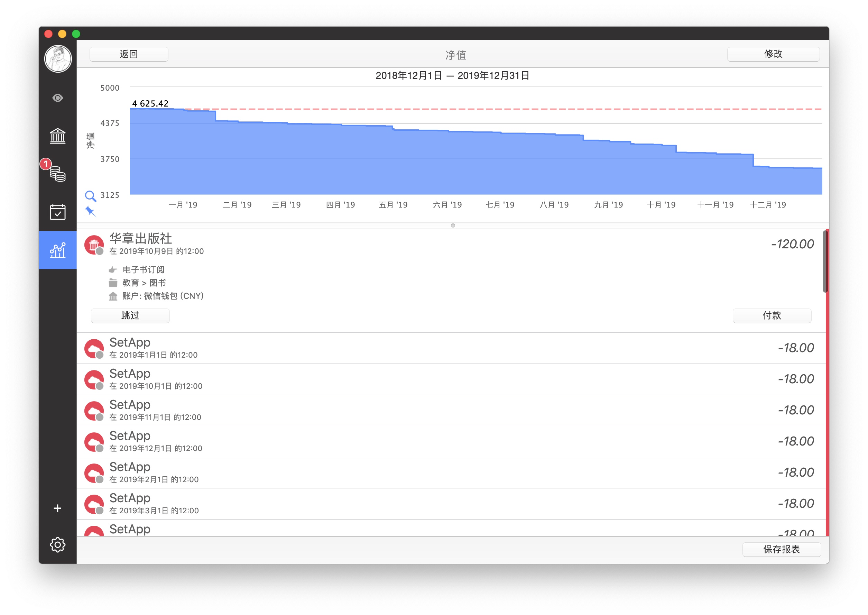Click the chart zoom magnifier icon

(x=90, y=196)
